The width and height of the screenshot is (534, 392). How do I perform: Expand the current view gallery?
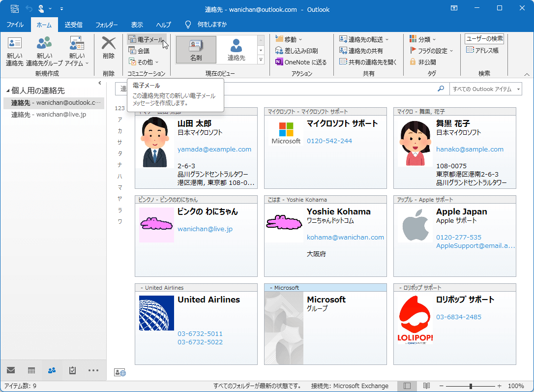point(261,60)
